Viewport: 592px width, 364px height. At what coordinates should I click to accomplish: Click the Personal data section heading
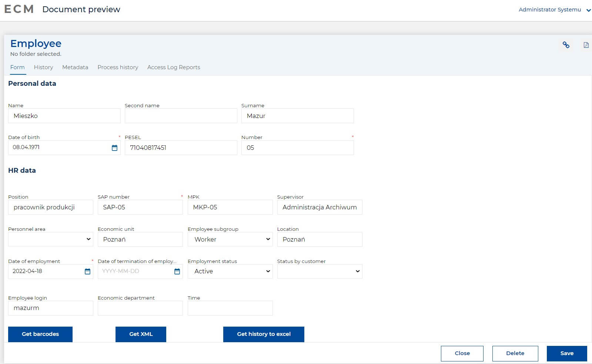[32, 84]
